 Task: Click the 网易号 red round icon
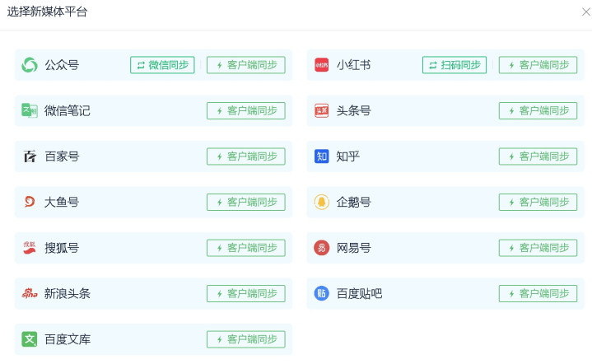[x=322, y=248]
